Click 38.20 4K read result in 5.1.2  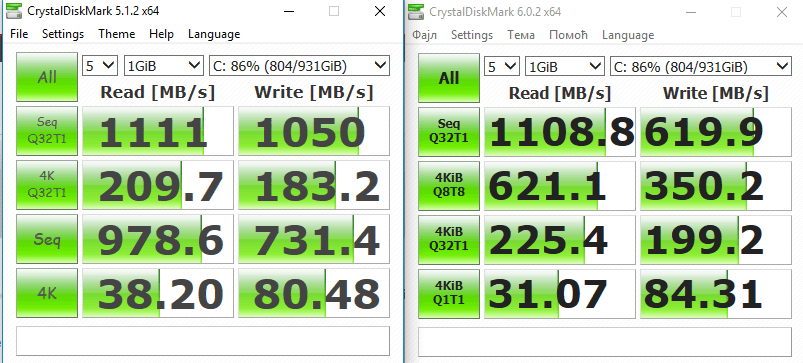158,293
